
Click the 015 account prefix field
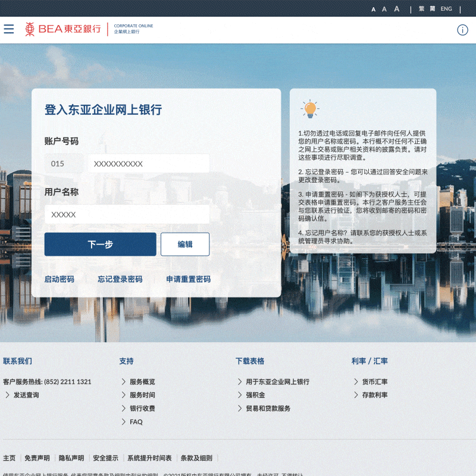tap(64, 164)
